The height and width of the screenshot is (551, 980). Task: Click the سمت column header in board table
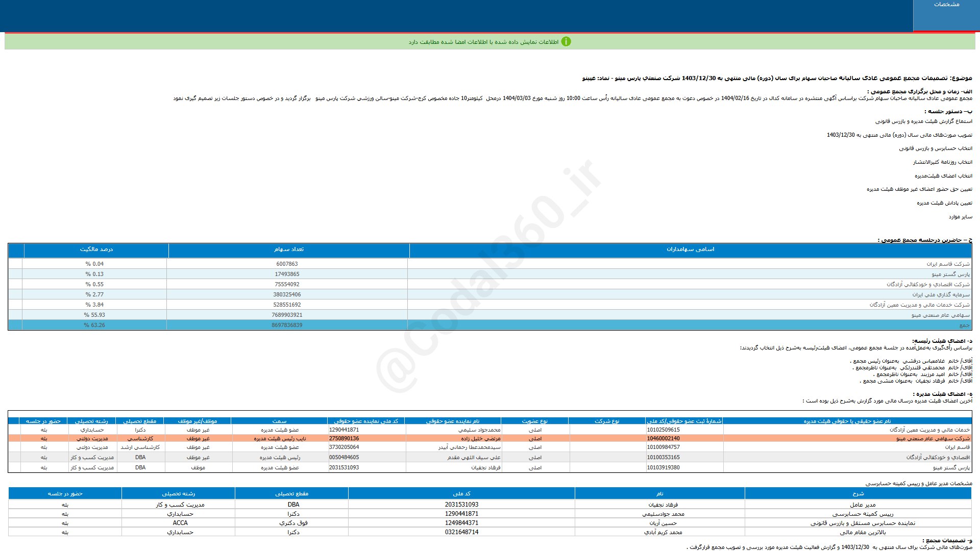279,421
